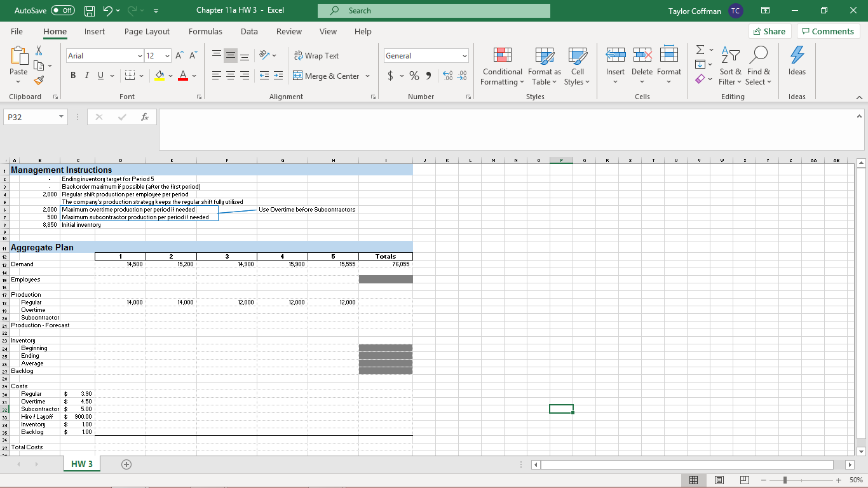Apply Underline to the selected cell

[x=100, y=75]
